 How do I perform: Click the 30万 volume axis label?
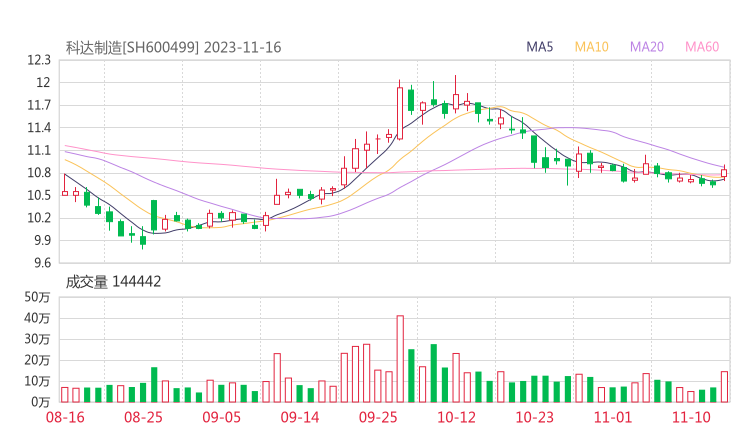click(x=37, y=339)
